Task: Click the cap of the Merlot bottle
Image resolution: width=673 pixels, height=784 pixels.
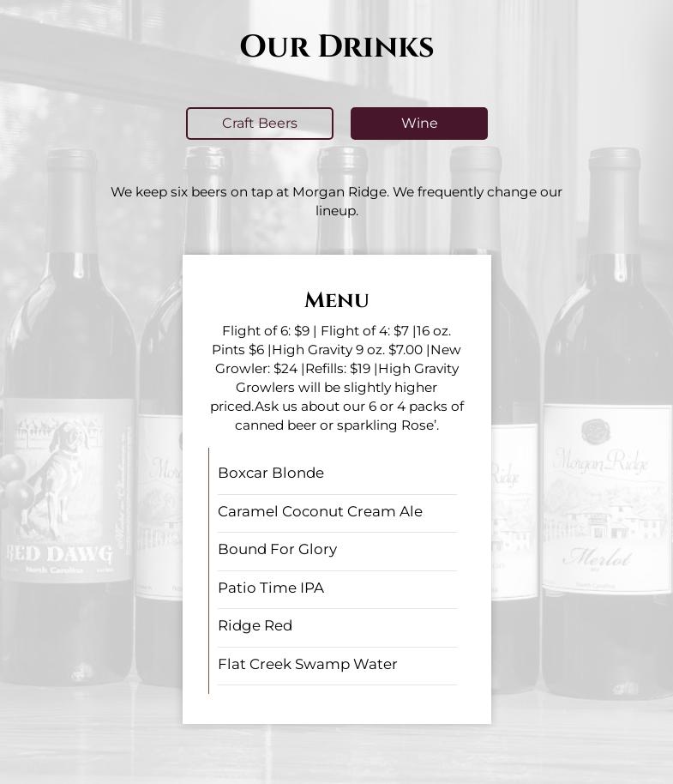Action: 614,159
